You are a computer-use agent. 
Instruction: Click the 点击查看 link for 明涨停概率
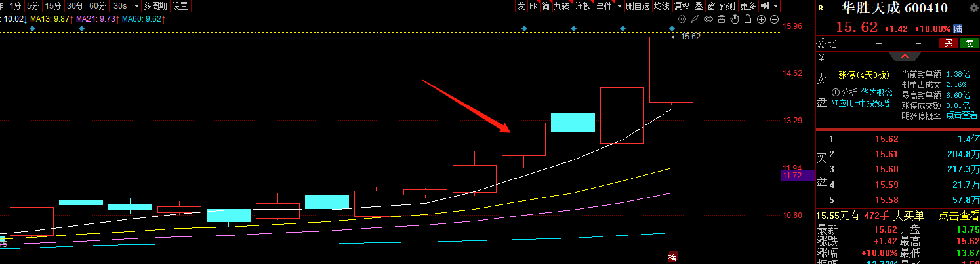(962, 115)
